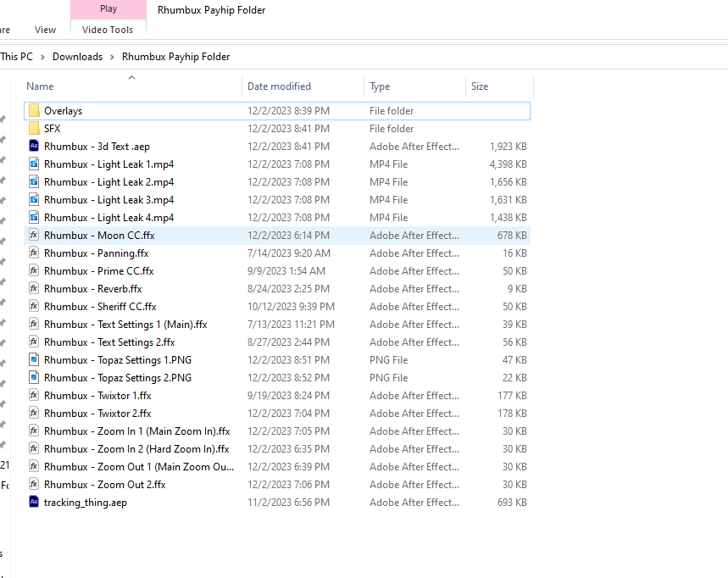Select Rhumbux - Reverb.ffx filename

[x=93, y=289]
